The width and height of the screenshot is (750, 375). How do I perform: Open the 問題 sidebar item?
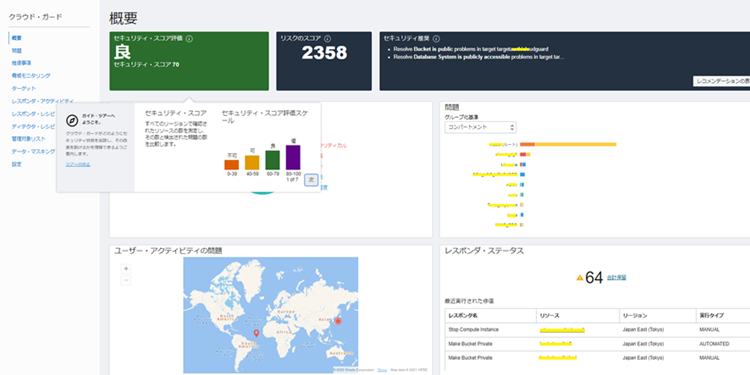click(x=17, y=50)
